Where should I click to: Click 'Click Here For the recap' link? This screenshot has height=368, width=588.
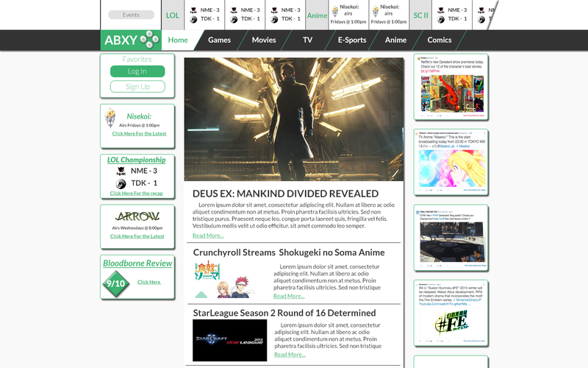click(x=136, y=194)
